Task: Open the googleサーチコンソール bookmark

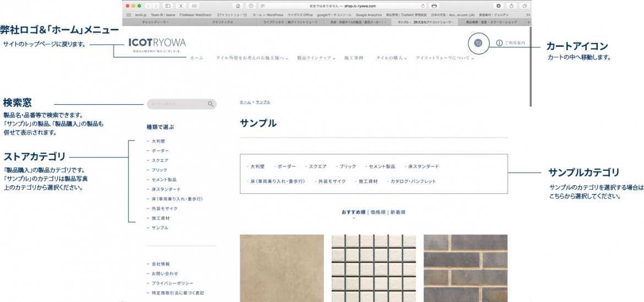Action: click(x=334, y=15)
